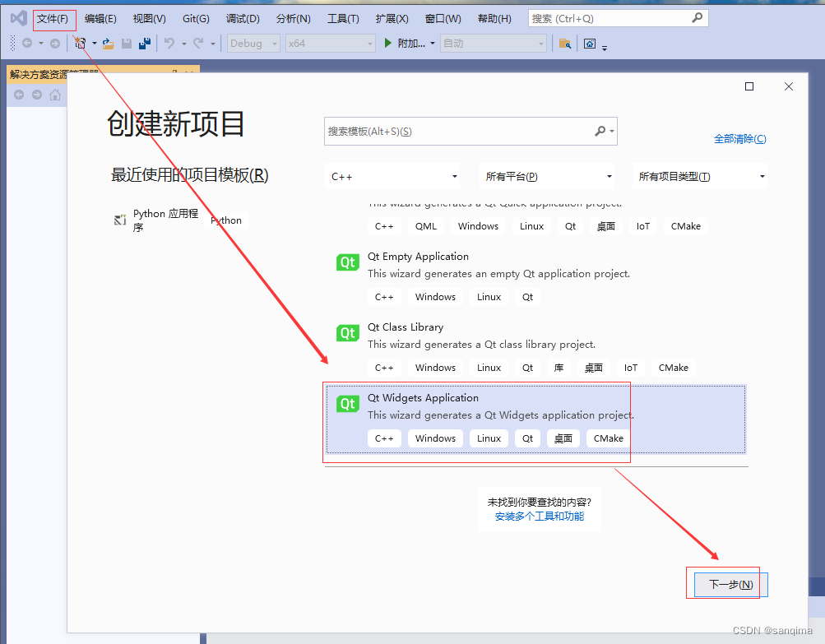Click the open file toolbar icon
Image resolution: width=825 pixels, height=644 pixels.
(109, 43)
